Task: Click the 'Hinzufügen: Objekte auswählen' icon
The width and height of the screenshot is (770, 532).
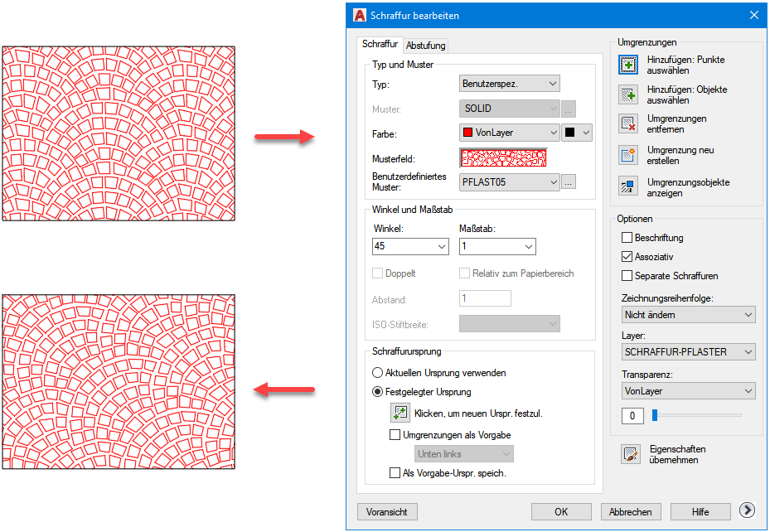Action: pos(628,94)
